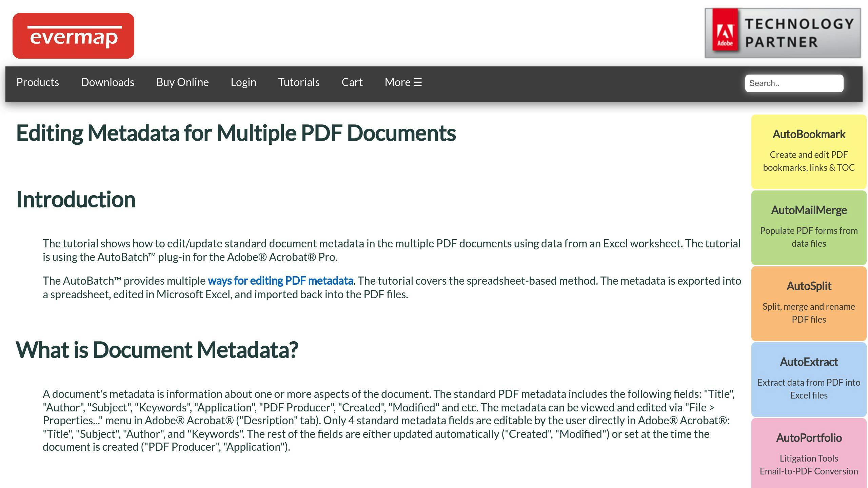Image resolution: width=868 pixels, height=488 pixels.
Task: Click the Buy Online tab item
Action: [182, 82]
